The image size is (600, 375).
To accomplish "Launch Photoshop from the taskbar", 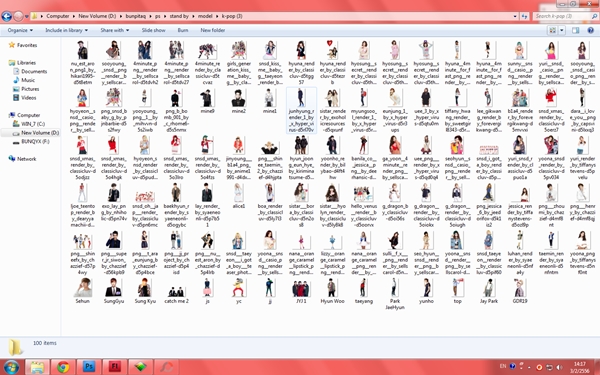I will click(x=89, y=367).
